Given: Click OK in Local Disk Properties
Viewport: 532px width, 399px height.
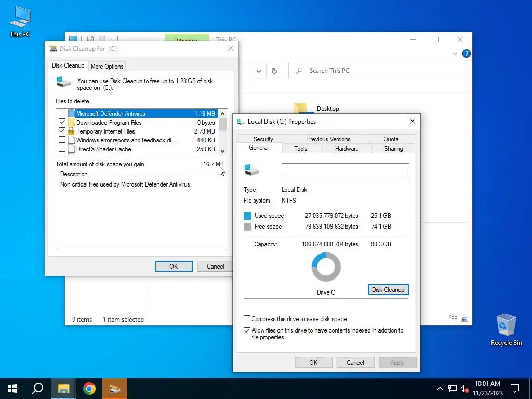Looking at the screenshot, I should pyautogui.click(x=313, y=362).
